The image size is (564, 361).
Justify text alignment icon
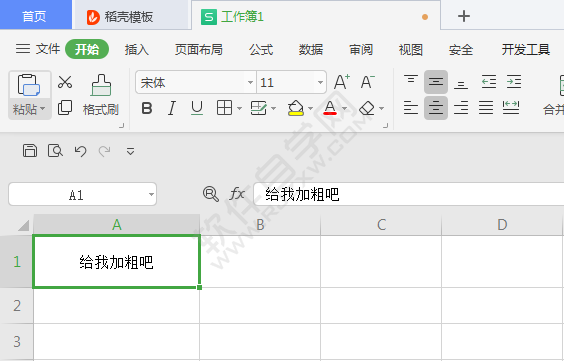(486, 108)
